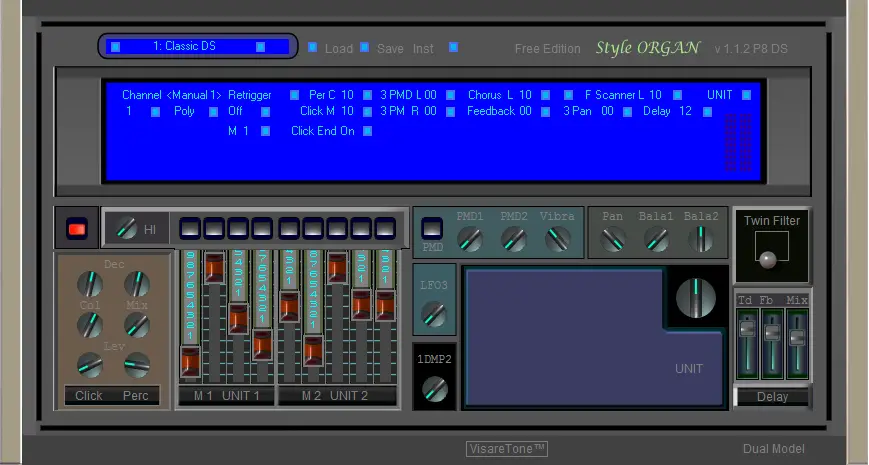The image size is (869, 465).
Task: Click the square left of Classic DS preset
Action: coord(115,47)
